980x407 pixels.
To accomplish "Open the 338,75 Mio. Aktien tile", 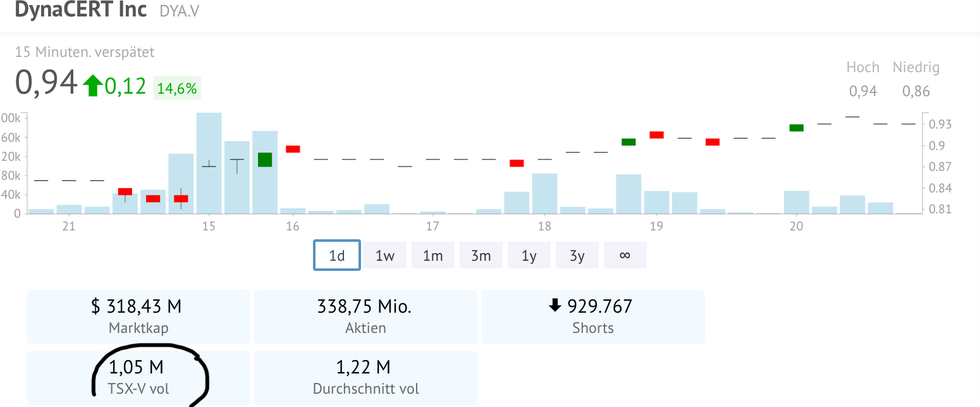I will pos(365,317).
